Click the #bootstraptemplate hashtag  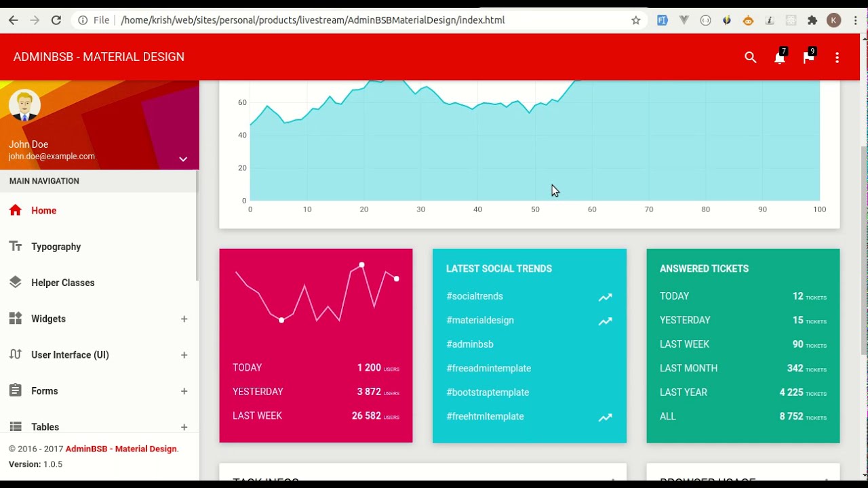488,392
